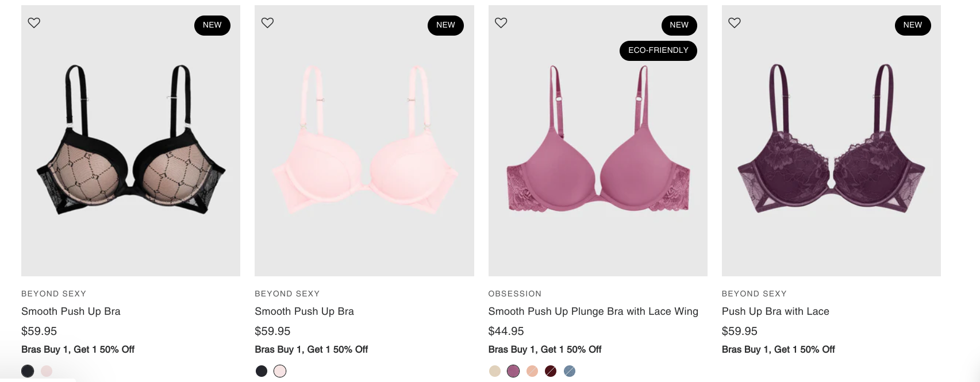980x382 pixels.
Task: Wishlist the purple Push Up Bra with Lace
Action: pyautogui.click(x=735, y=23)
